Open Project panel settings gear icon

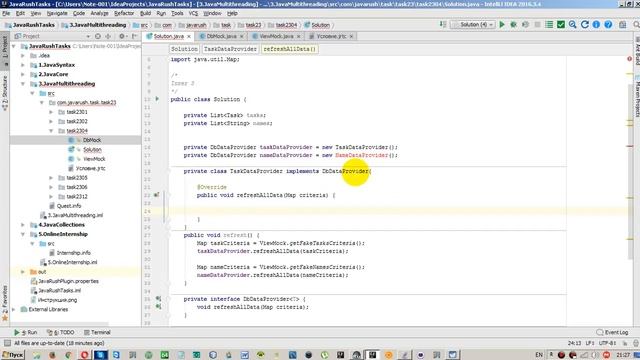pyautogui.click(x=122, y=36)
